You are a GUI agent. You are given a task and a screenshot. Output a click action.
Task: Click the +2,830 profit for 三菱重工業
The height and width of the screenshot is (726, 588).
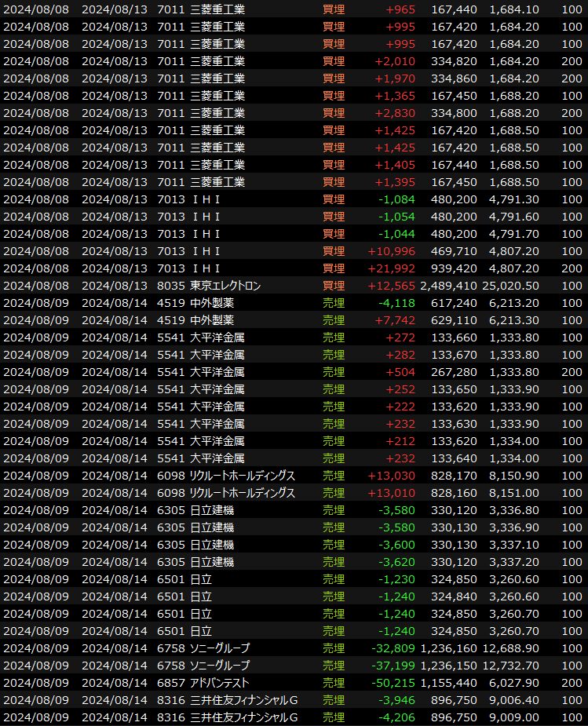pyautogui.click(x=394, y=113)
